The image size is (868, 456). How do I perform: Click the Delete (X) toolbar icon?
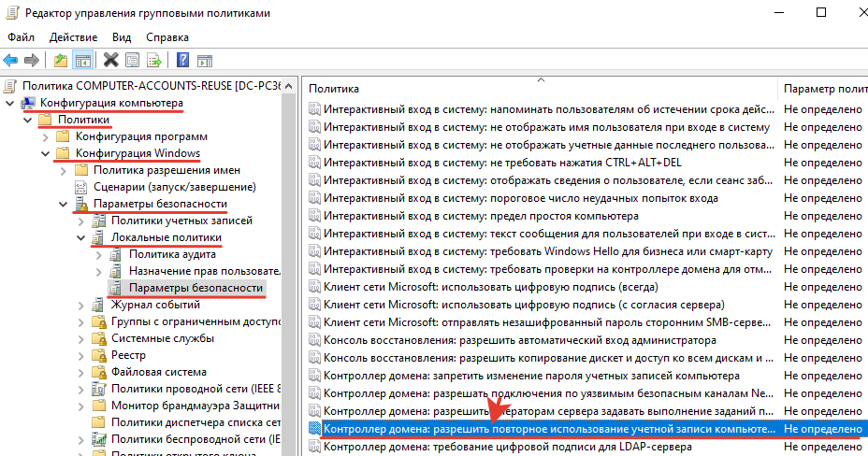(x=111, y=61)
